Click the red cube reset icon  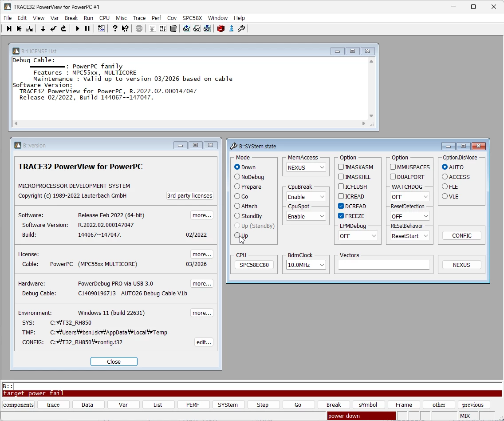(221, 28)
